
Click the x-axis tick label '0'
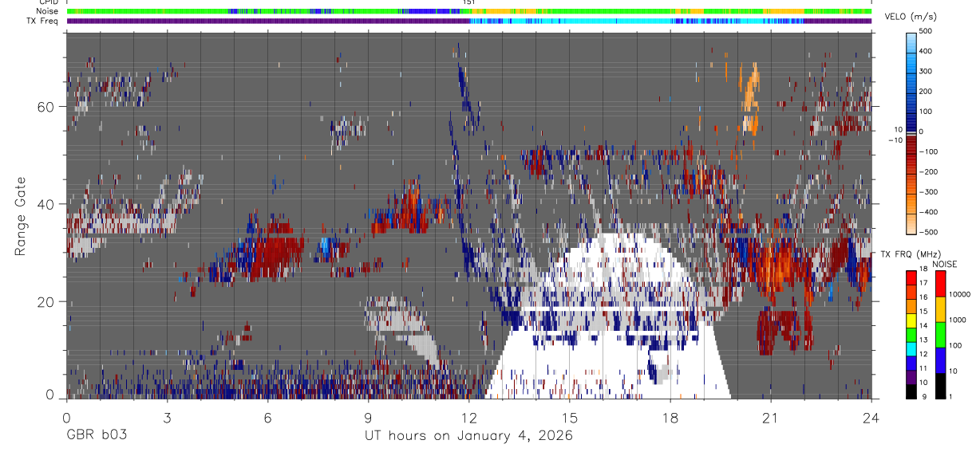(x=66, y=417)
